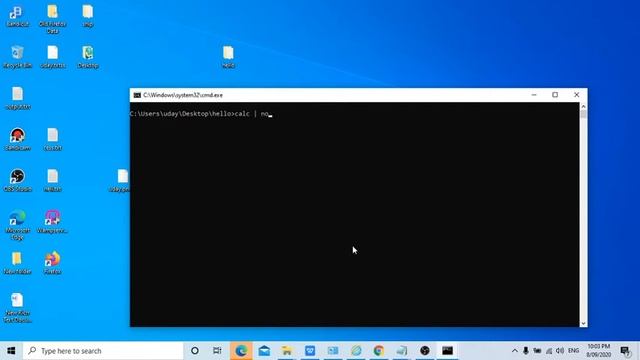640x360 pixels.
Task: Select the CamStudio shortcut with red icon
Action: coord(17,139)
